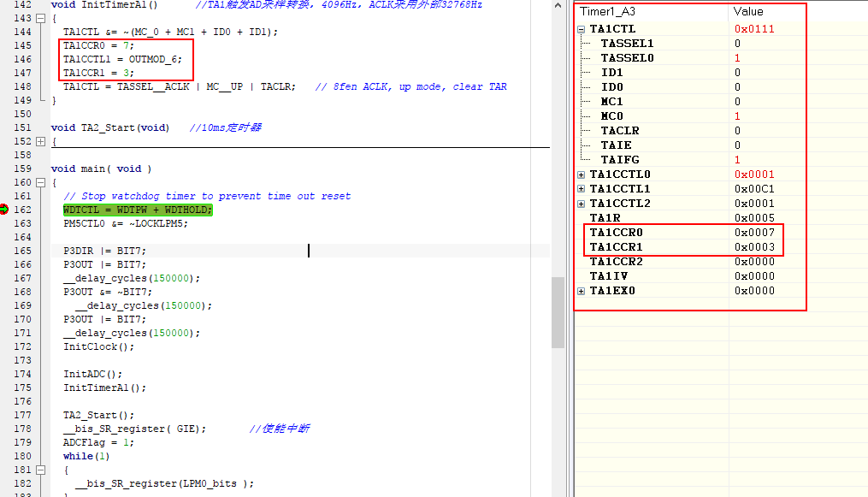Click line number 165 in the gutter
The image size is (868, 497).
click(23, 251)
